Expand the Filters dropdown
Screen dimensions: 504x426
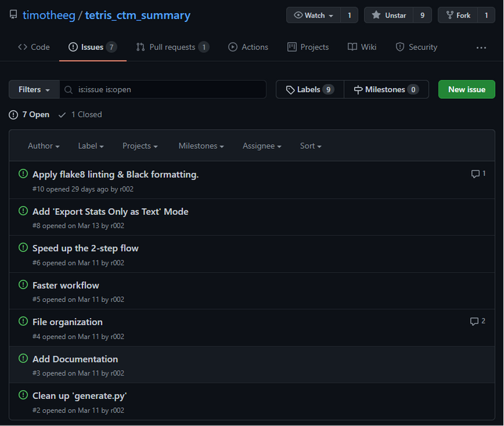point(34,89)
